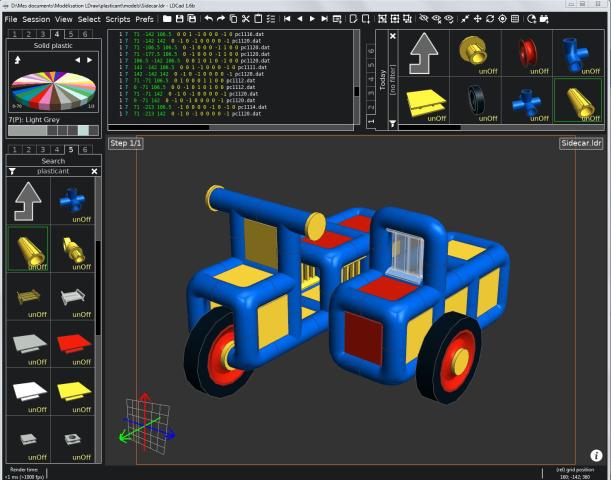
Task: Show previous color group with left arrow
Action: point(75,60)
